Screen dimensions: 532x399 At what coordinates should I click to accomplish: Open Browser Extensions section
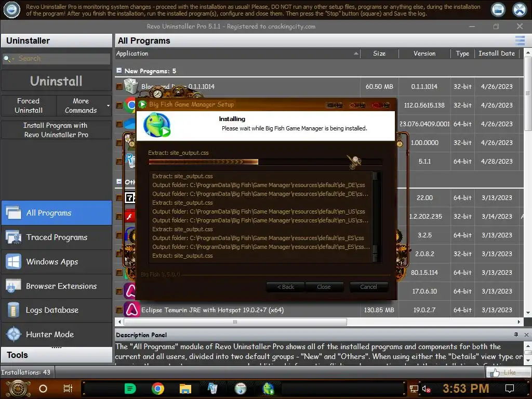(57, 286)
